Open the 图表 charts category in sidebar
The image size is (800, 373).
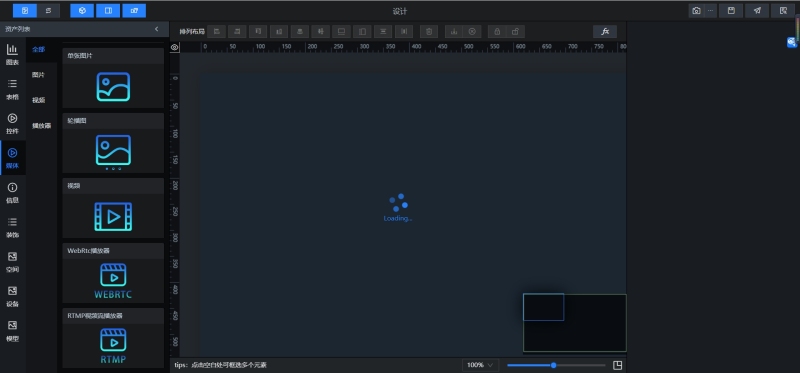(x=12, y=55)
